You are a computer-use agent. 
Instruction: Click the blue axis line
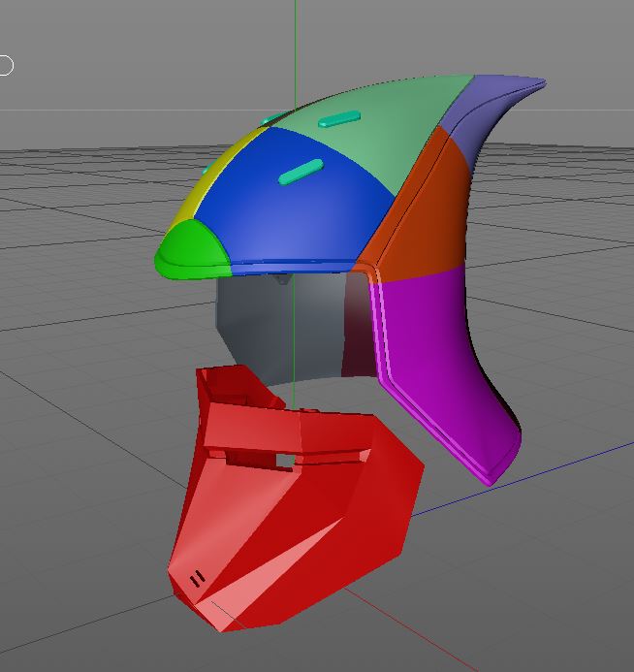(523, 478)
